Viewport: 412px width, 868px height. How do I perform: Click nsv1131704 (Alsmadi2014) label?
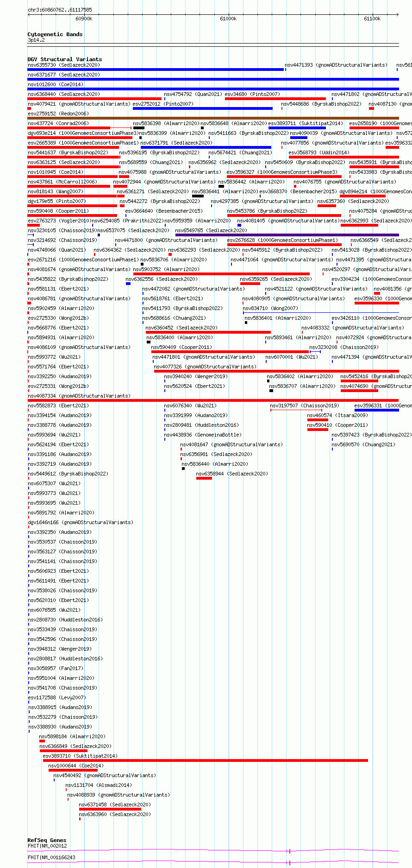99,785
